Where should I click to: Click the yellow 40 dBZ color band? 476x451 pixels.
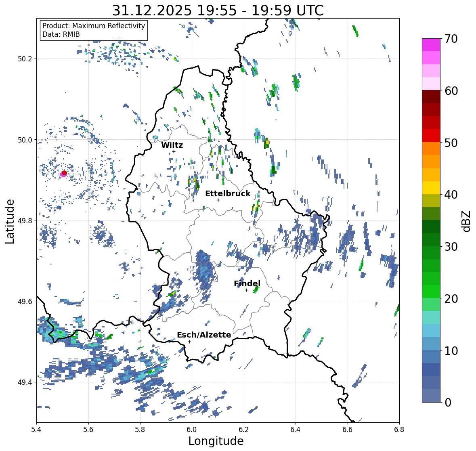pos(431,188)
